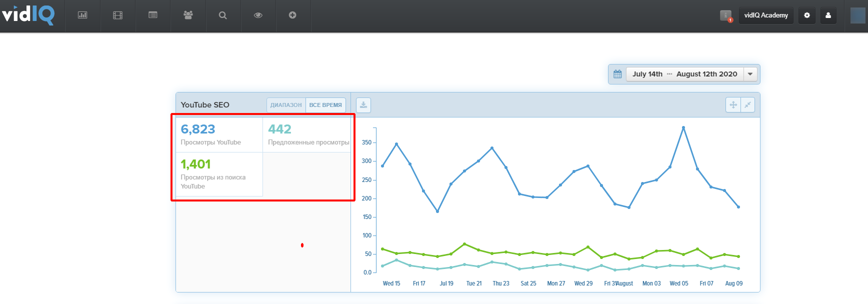This screenshot has width=868, height=304.
Task: Select the ДИАПАЗОН range toggle
Action: [x=286, y=105]
